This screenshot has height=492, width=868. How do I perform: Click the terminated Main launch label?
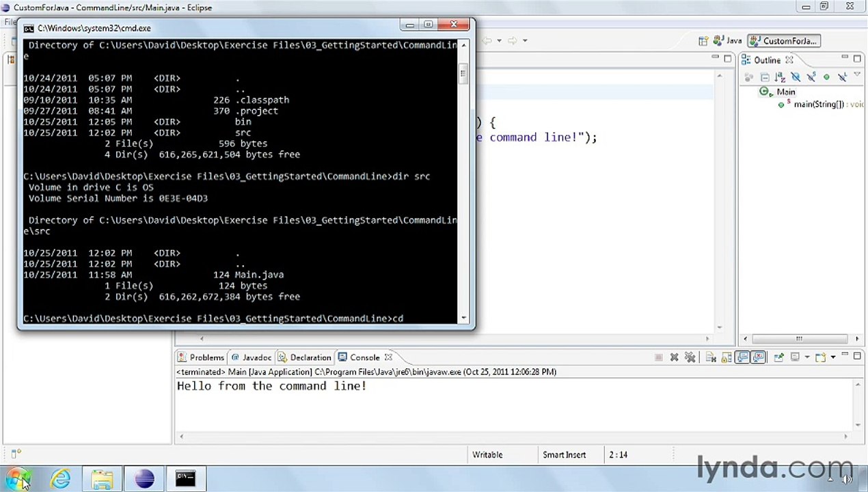pyautogui.click(x=366, y=372)
